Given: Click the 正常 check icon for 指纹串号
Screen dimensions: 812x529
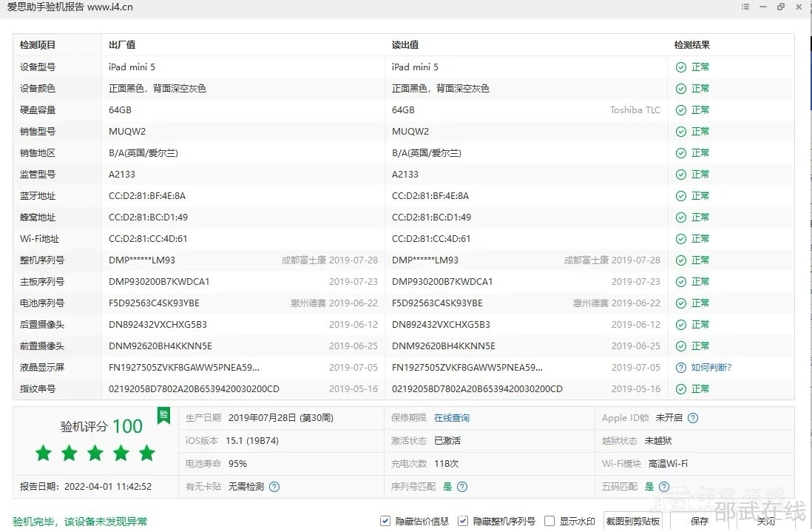Looking at the screenshot, I should [x=681, y=389].
